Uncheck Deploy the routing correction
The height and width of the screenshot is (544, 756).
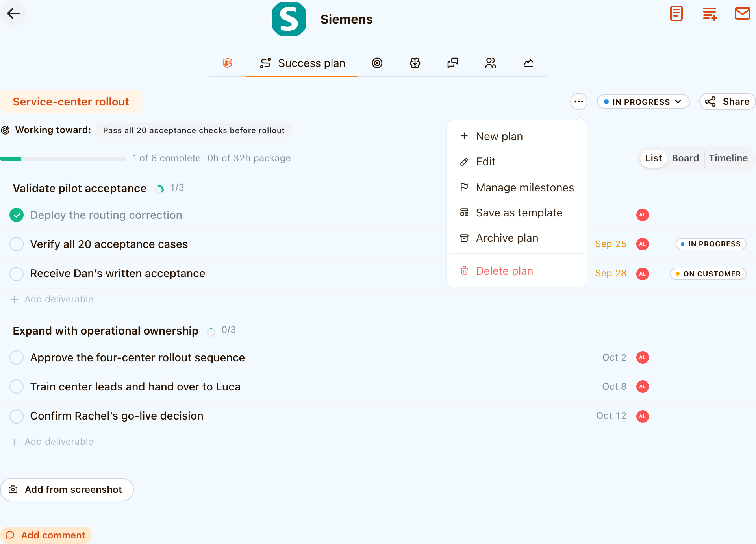[17, 215]
